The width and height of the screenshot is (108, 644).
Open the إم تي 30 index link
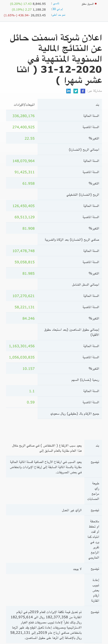57,9
